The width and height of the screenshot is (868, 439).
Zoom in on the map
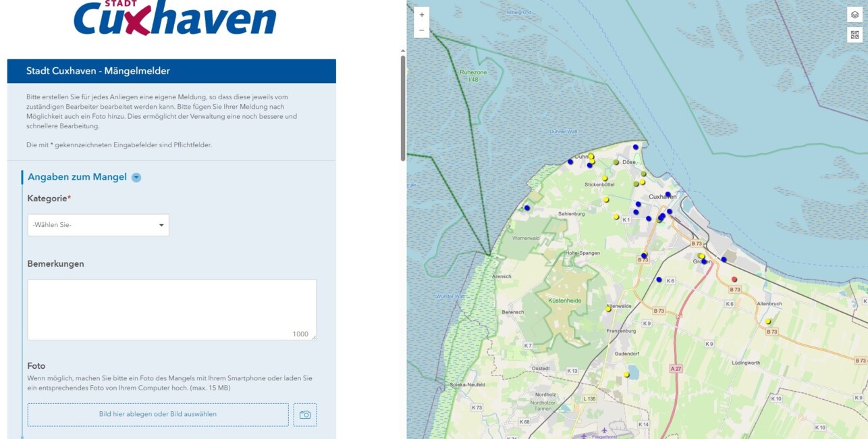[x=422, y=14]
